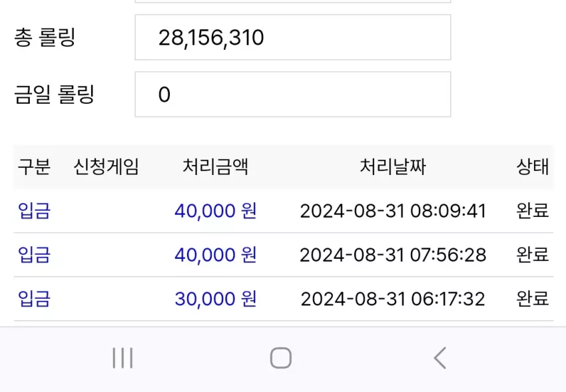Select date 2024-08-31 06:17:32
Image resolution: width=566 pixels, height=392 pixels.
[393, 299]
